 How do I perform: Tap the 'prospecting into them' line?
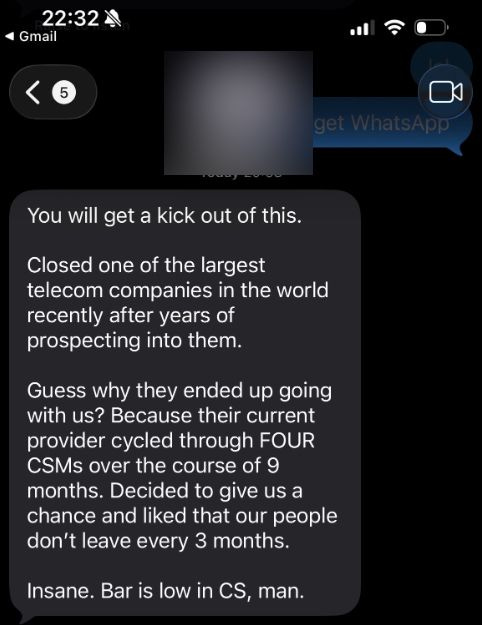[x=134, y=341]
